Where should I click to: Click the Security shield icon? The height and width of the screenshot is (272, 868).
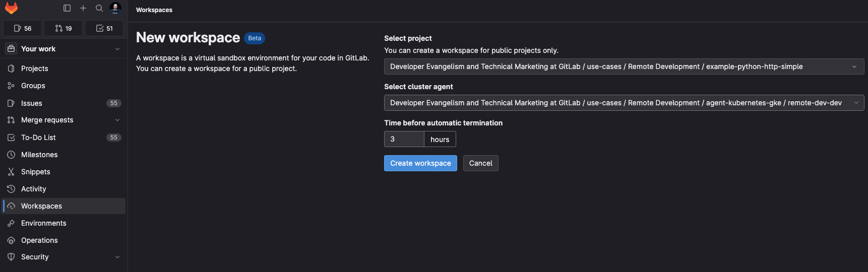pos(11,257)
